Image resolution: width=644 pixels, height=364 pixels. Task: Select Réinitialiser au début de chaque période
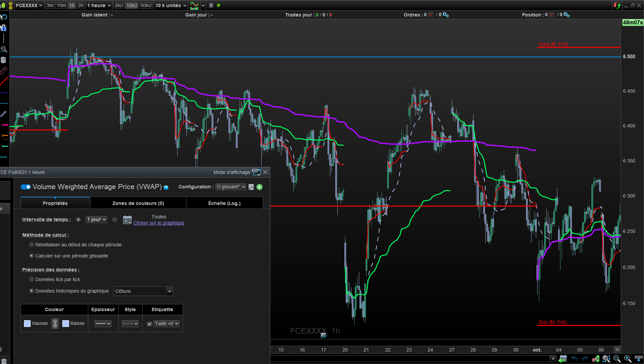click(x=32, y=245)
